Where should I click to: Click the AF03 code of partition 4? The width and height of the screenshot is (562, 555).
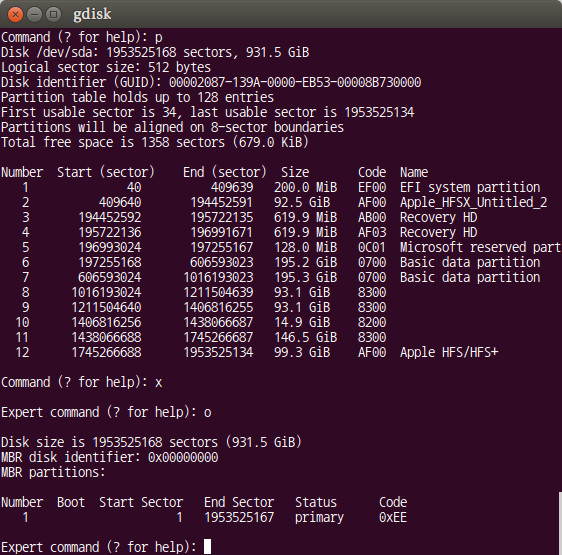(372, 233)
